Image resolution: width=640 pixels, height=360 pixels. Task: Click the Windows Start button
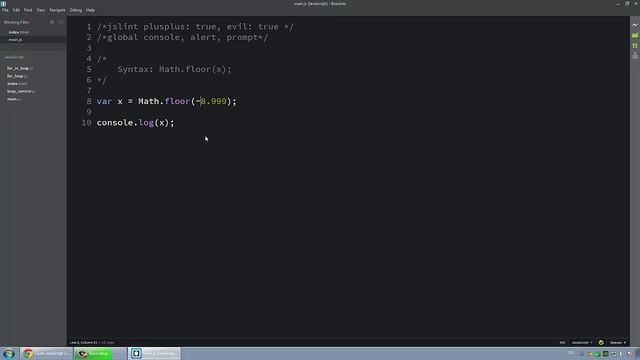coord(9,353)
